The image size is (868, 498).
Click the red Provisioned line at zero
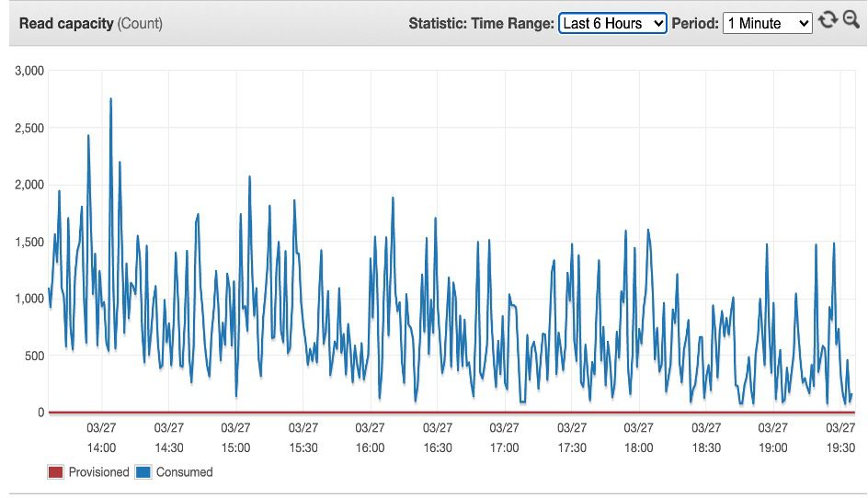[x=451, y=413]
